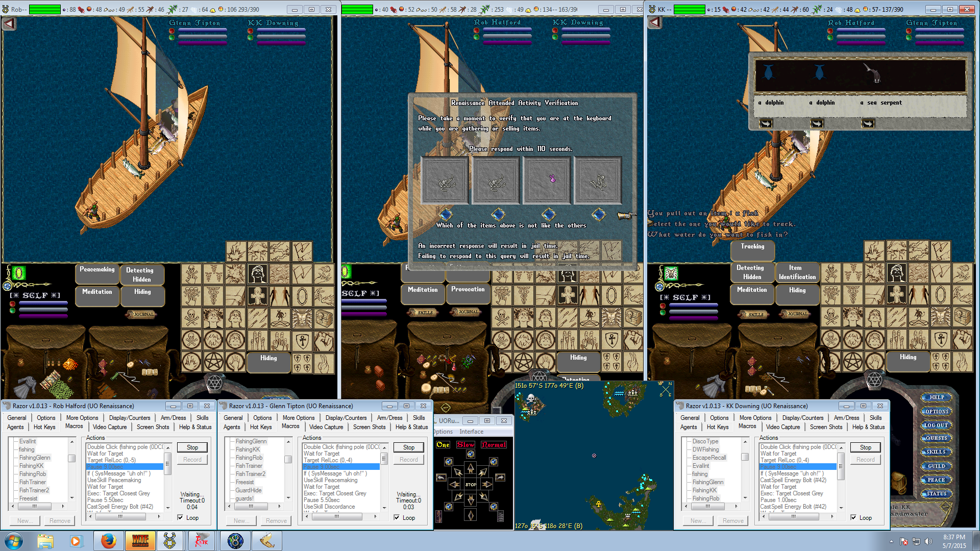Open Hot Keys tab in Rob Halford Razor
This screenshot has height=551, width=980.
[44, 427]
